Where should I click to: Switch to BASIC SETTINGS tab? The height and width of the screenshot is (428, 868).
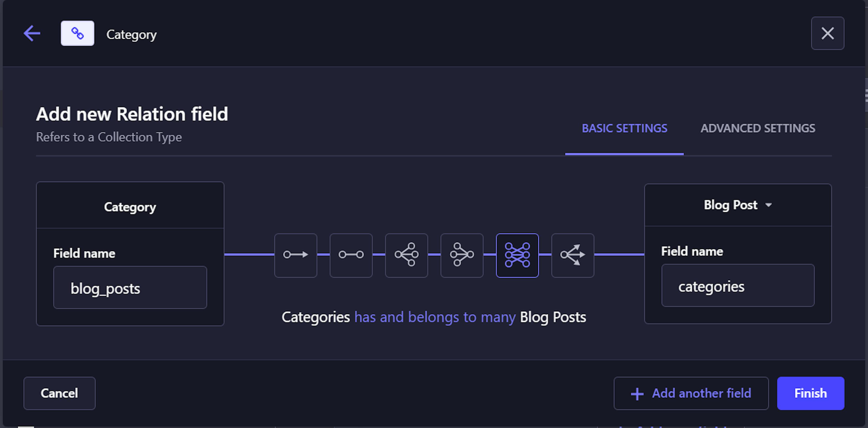(x=624, y=128)
